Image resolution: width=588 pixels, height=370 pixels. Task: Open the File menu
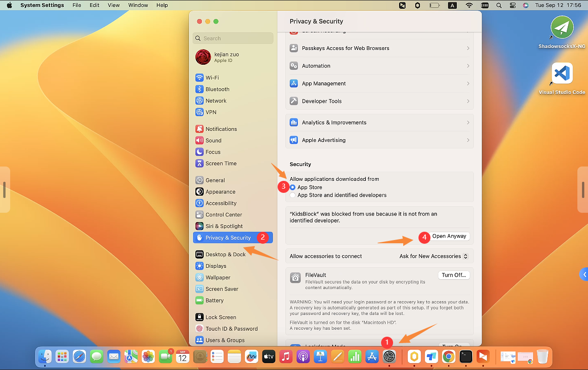click(77, 5)
